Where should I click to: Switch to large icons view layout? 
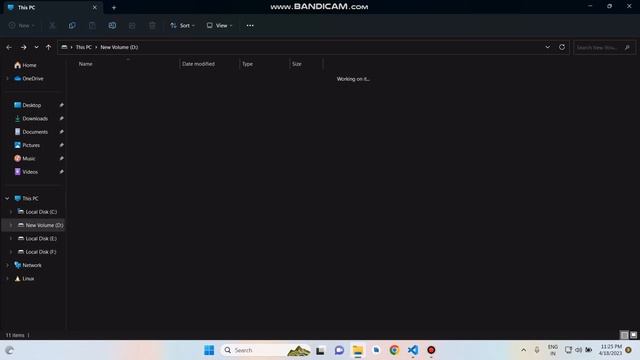(x=633, y=335)
